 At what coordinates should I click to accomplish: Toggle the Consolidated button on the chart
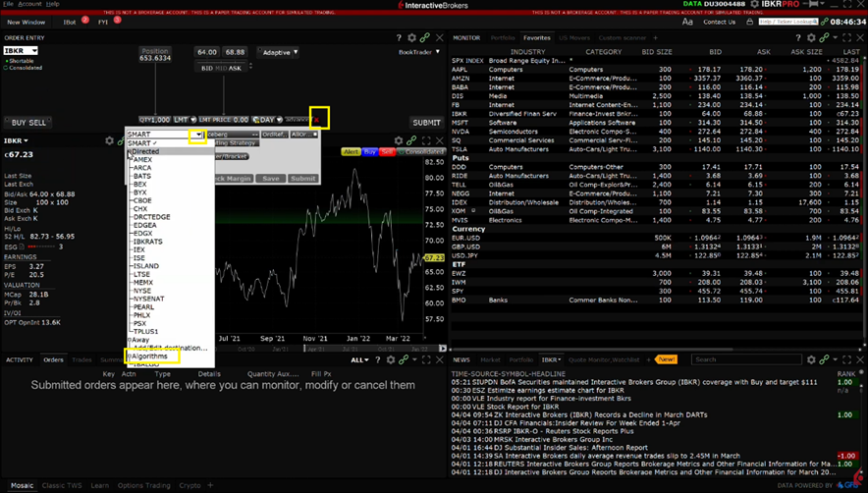click(423, 152)
